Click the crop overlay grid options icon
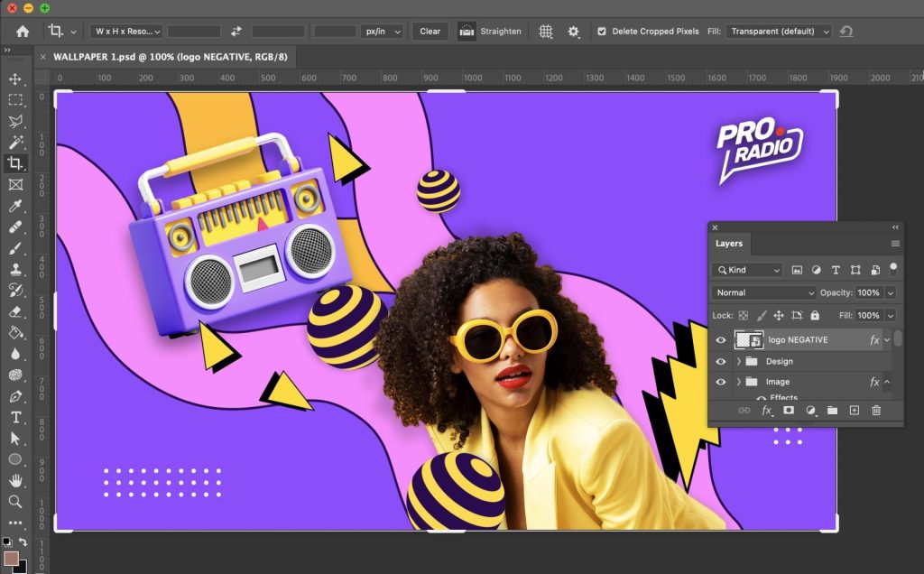Screen dimensions: 924x574 (546, 32)
